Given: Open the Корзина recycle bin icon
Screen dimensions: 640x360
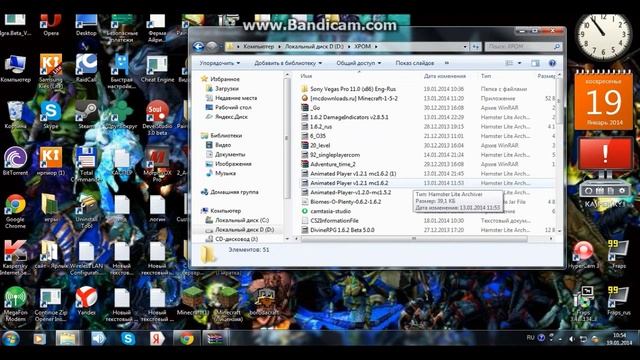Looking at the screenshot, I should (x=16, y=115).
